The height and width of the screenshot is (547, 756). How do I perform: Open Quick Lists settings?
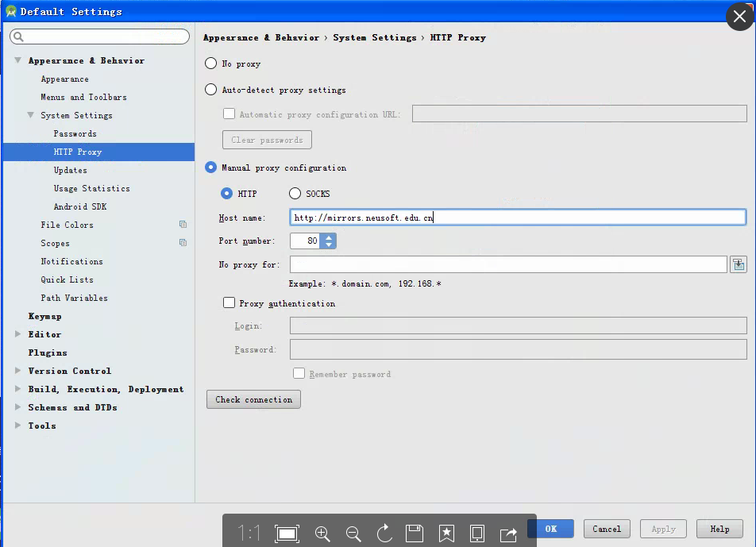pyautogui.click(x=67, y=280)
